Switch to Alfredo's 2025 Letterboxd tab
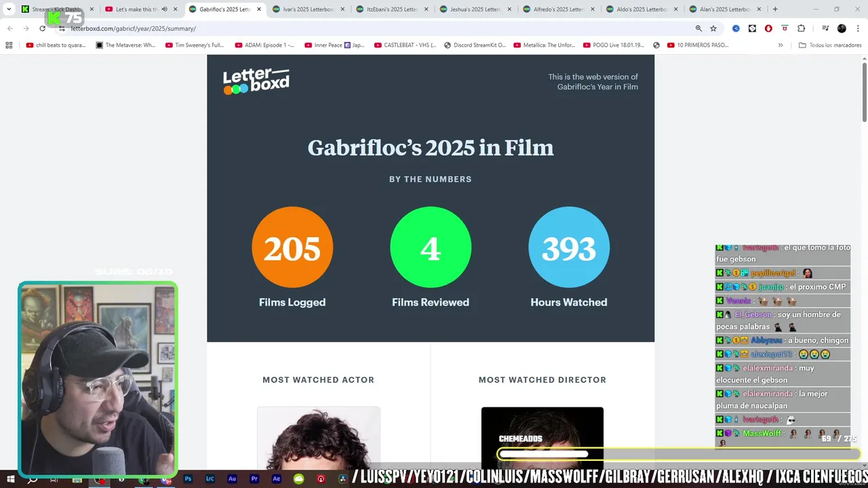 click(x=560, y=9)
